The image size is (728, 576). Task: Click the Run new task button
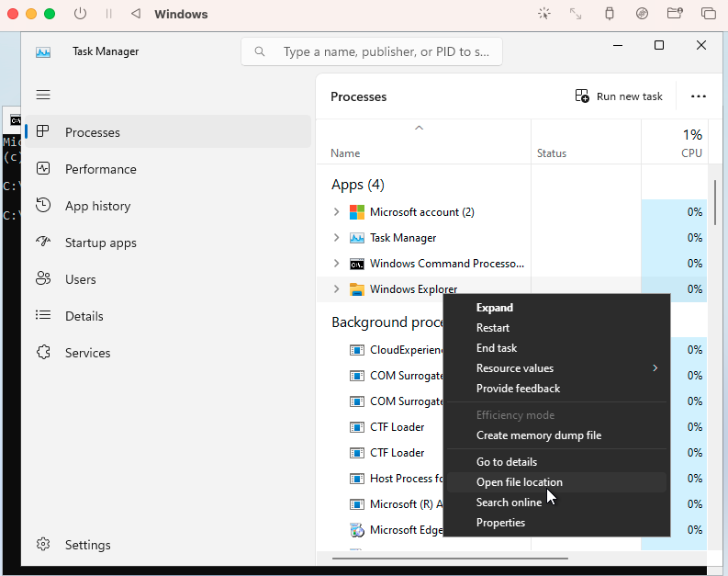click(619, 96)
